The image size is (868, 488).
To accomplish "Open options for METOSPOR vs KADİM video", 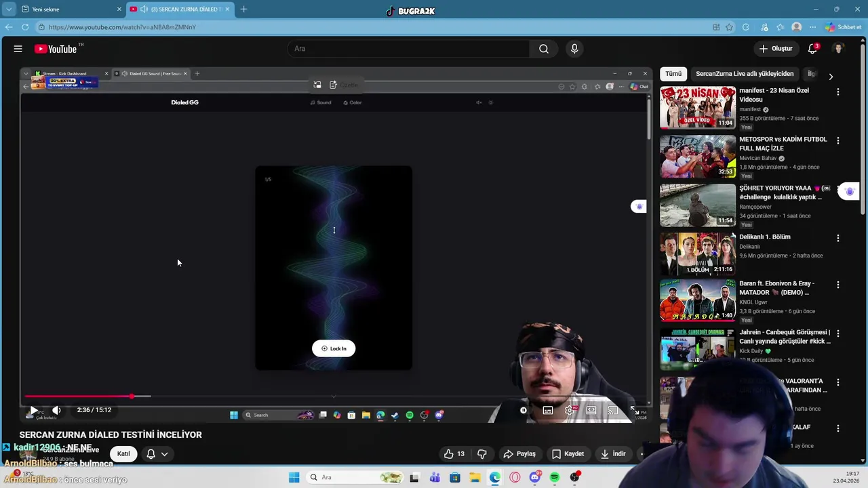I will (838, 140).
